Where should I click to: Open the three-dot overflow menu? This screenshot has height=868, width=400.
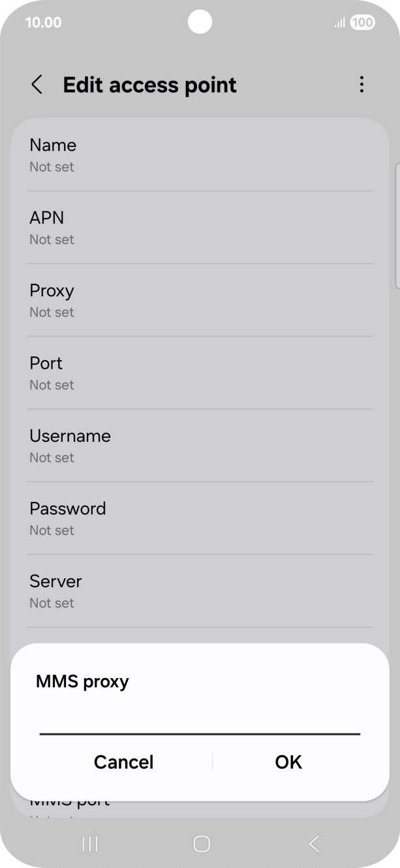click(362, 85)
